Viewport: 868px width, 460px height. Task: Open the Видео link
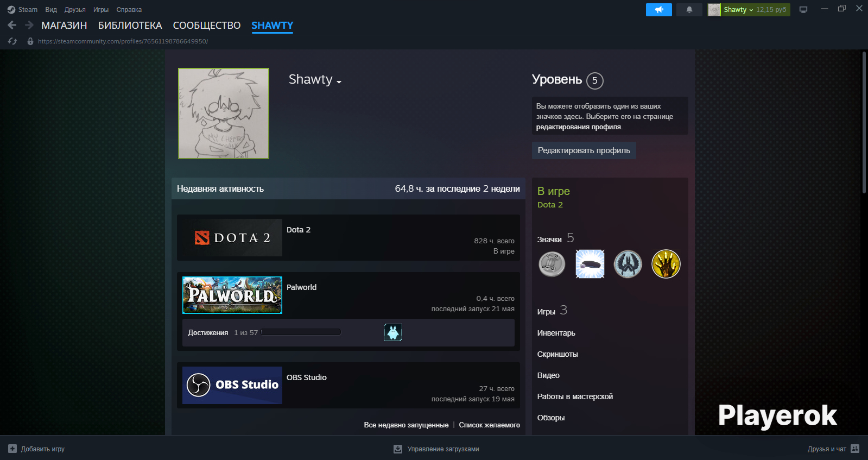point(548,375)
